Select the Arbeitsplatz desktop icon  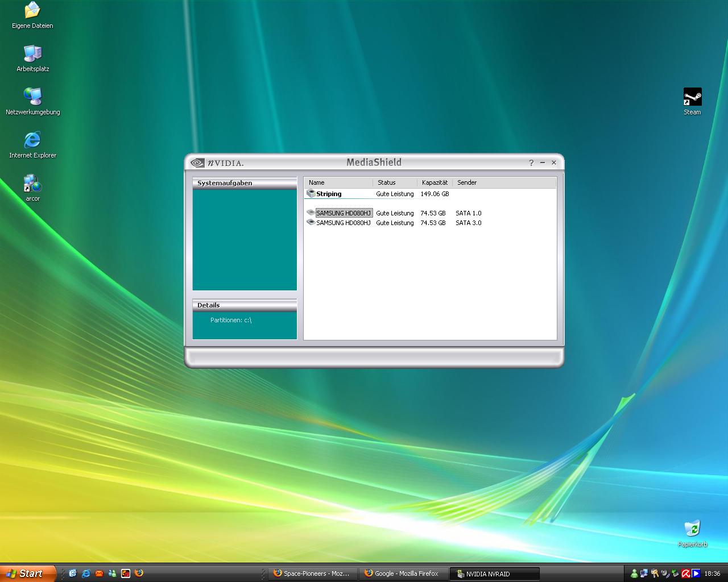(32, 59)
